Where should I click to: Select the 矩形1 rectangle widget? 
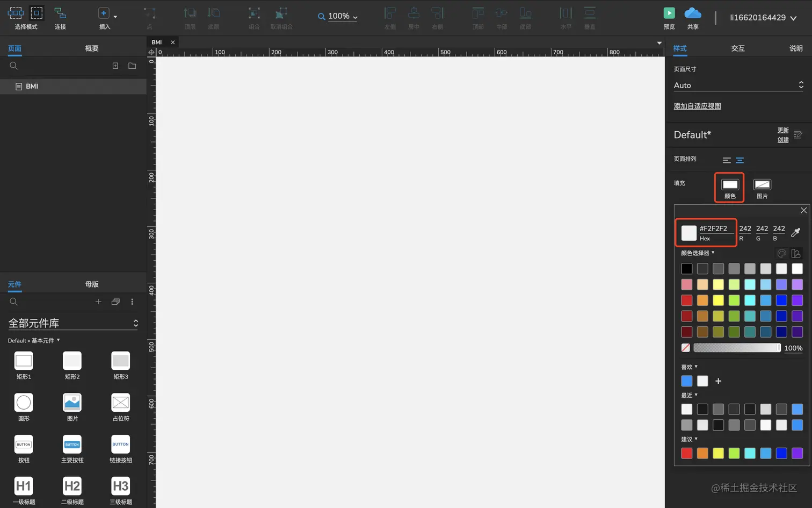coord(24,365)
